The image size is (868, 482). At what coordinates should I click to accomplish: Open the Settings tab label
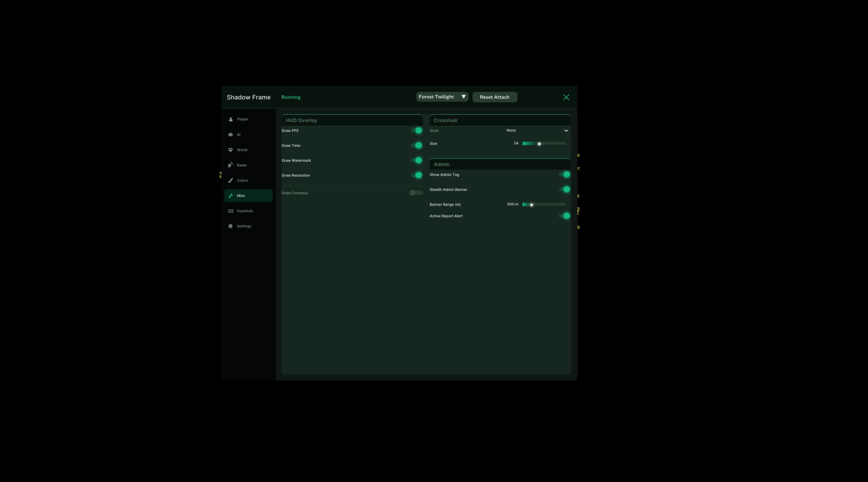coord(244,226)
